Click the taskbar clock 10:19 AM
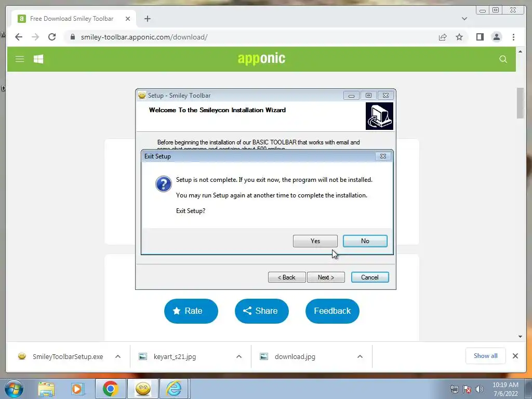 pyautogui.click(x=505, y=389)
